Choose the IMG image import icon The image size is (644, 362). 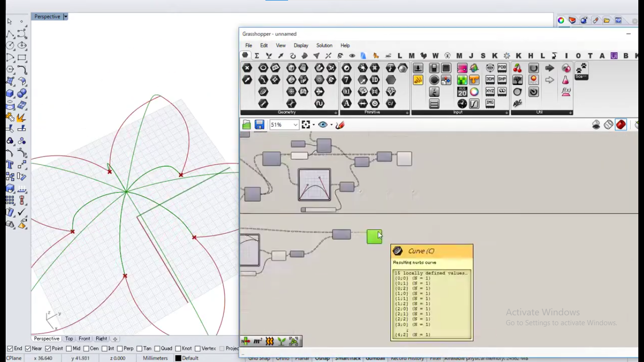(490, 103)
